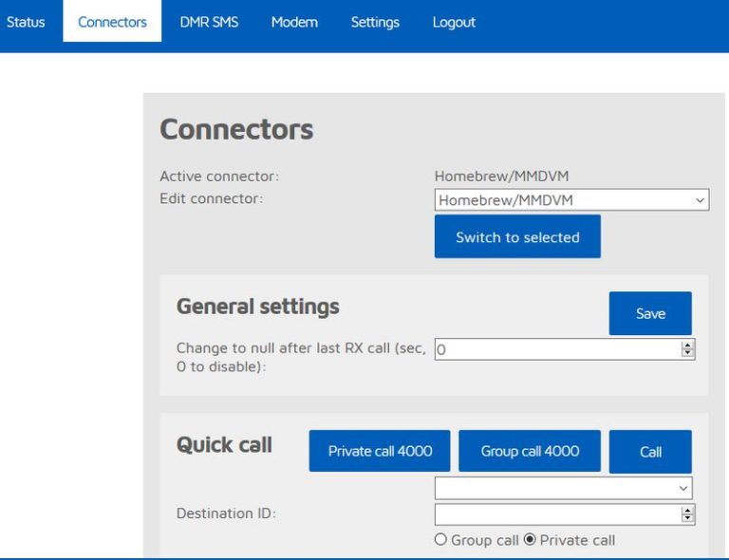Open the Status tab
Image resolution: width=729 pixels, height=560 pixels.
(x=26, y=22)
